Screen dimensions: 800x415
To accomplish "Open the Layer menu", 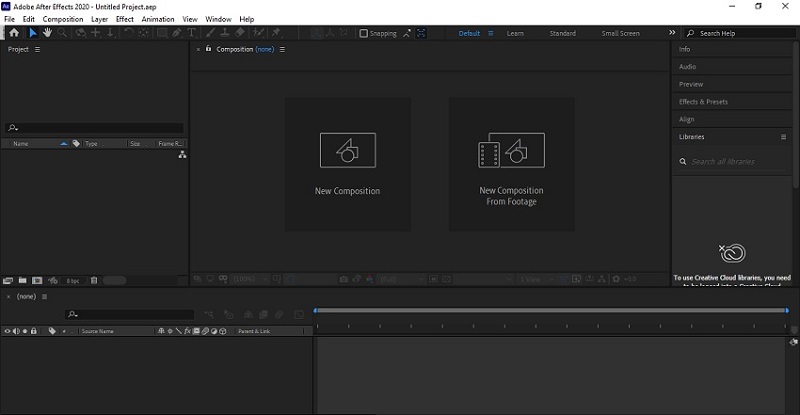I will coord(99,19).
